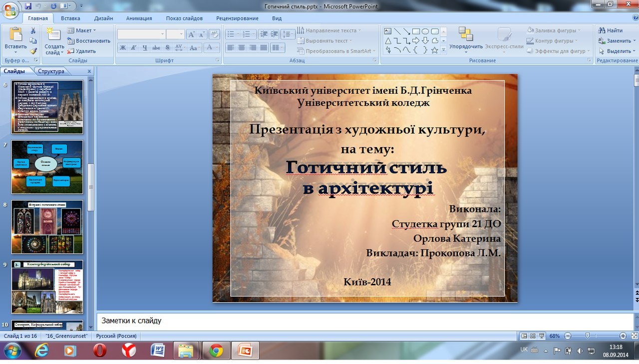Select slide 8 thumbnail with stained glass
The height and width of the screenshot is (364, 639).
pyautogui.click(x=47, y=227)
